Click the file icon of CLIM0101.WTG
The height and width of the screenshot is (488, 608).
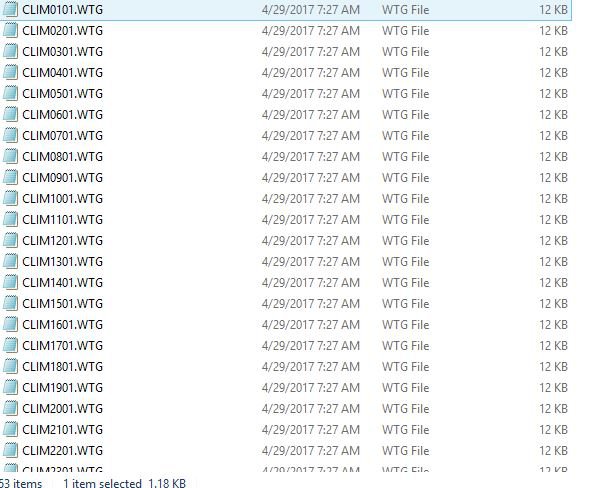tap(10, 9)
